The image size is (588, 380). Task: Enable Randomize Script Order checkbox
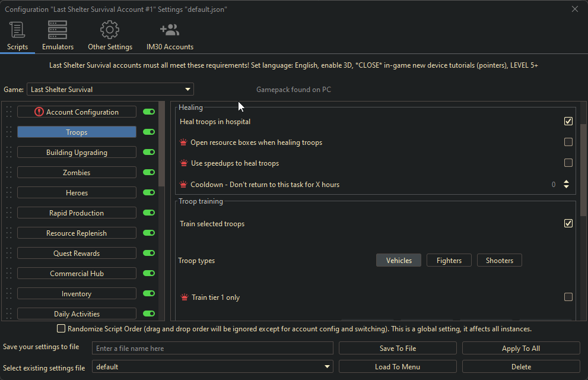pos(61,328)
